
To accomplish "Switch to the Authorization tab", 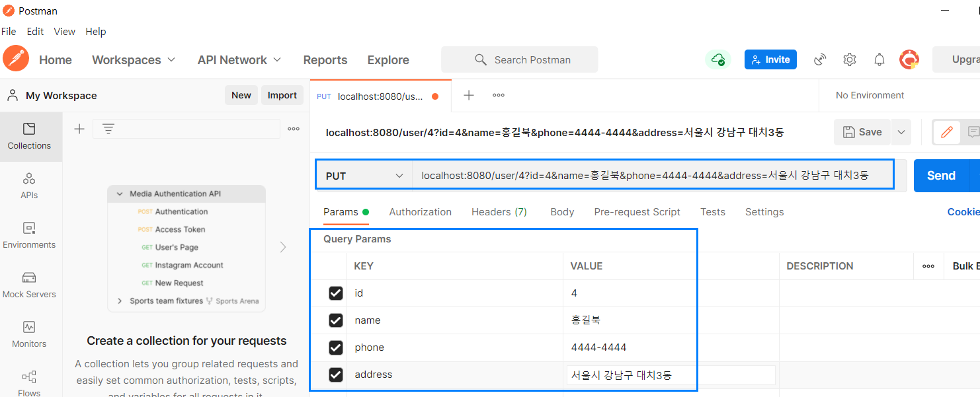I will [x=420, y=212].
